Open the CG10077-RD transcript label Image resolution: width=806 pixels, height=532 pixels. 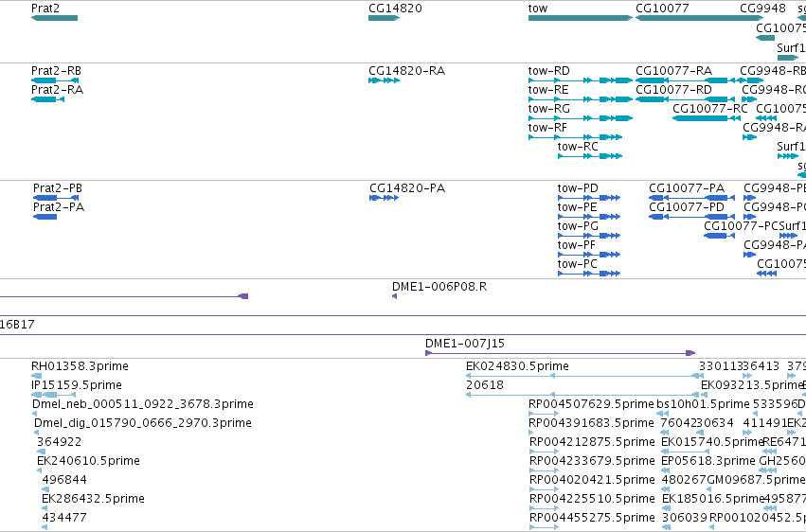point(674,90)
